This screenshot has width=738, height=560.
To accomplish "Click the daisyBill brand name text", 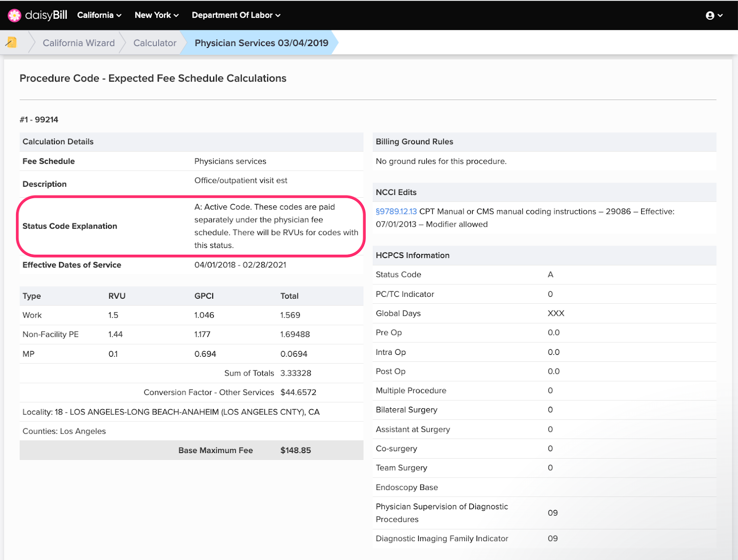I will click(46, 15).
